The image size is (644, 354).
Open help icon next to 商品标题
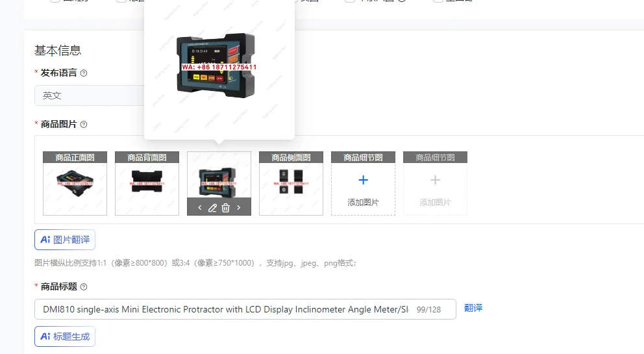84,287
